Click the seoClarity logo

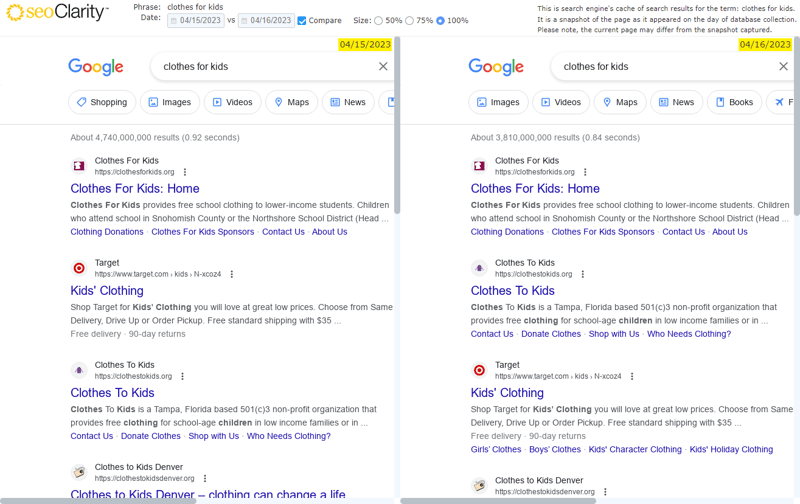point(57,12)
